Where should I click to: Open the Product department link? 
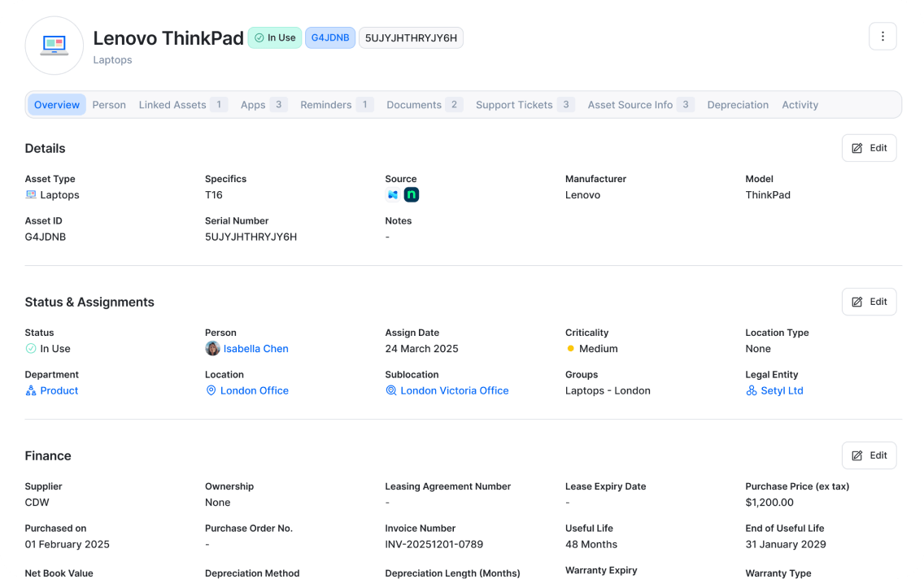tap(59, 390)
